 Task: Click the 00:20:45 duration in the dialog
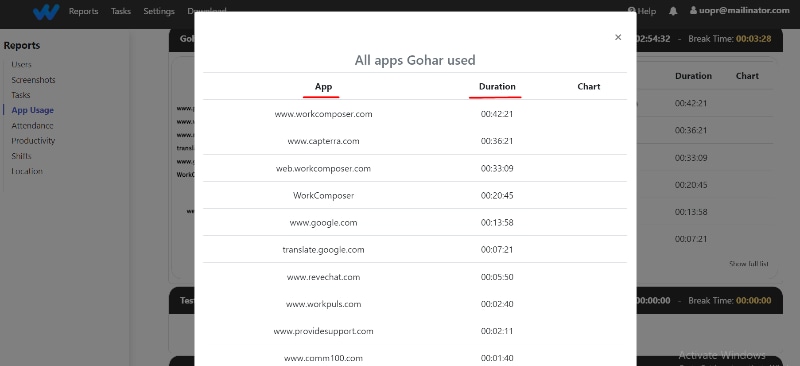click(x=496, y=195)
